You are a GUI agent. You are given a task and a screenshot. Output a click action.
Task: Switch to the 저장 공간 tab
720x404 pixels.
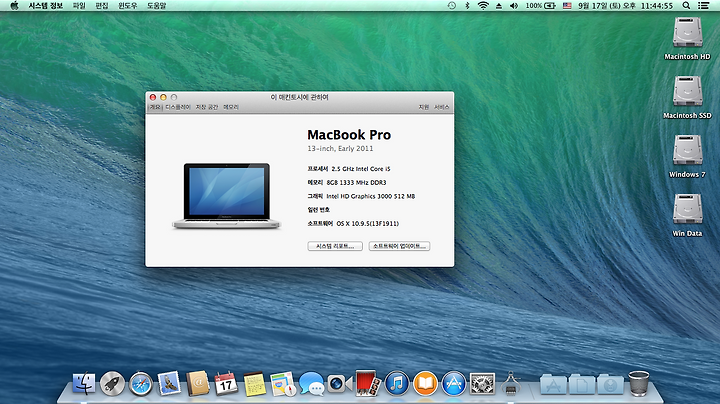(x=207, y=107)
